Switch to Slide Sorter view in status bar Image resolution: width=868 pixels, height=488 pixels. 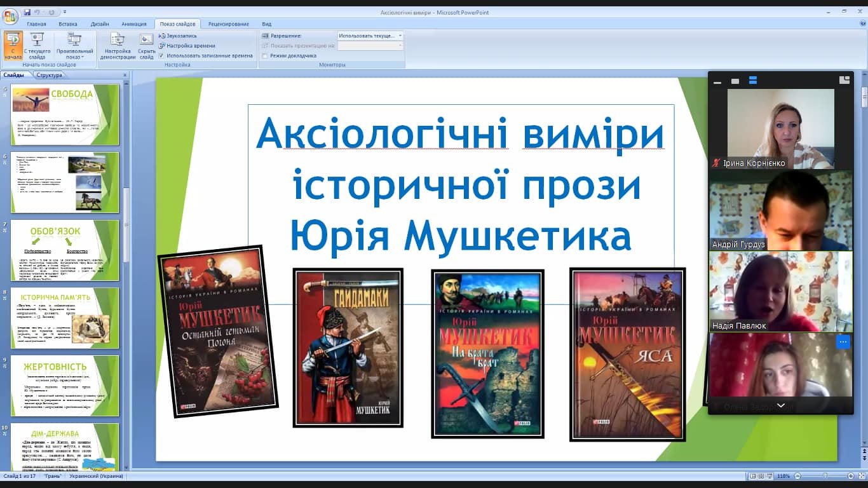(763, 476)
